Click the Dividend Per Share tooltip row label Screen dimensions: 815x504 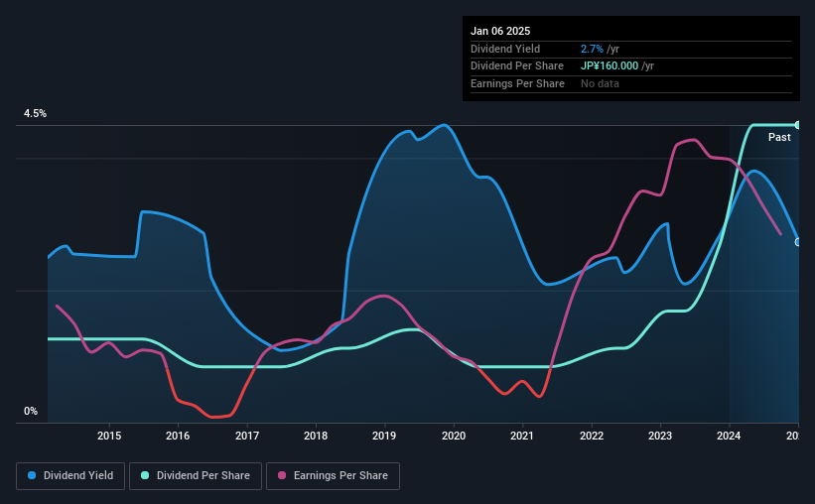pos(516,66)
